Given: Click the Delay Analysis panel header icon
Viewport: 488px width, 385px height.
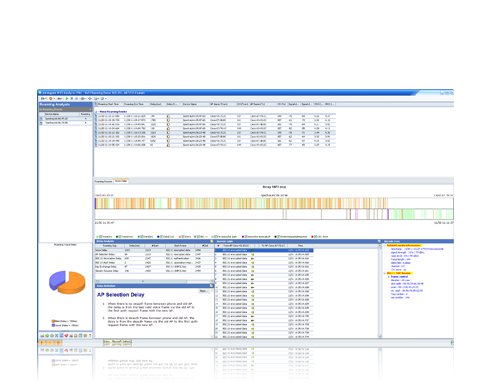Looking at the screenshot, I should [211, 241].
